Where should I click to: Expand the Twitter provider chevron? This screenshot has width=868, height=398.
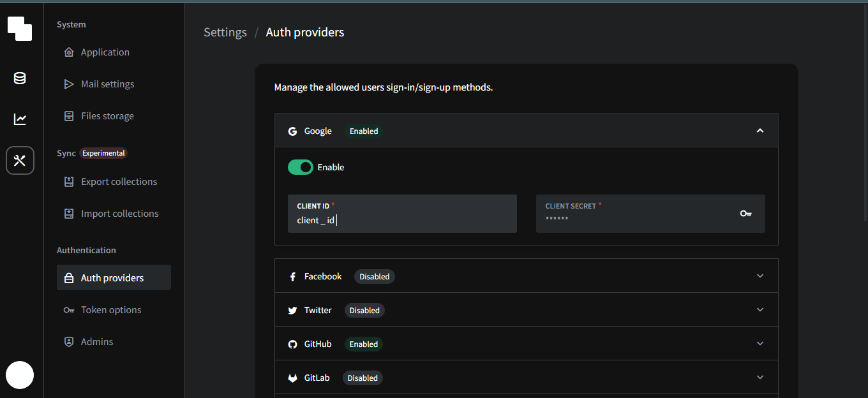click(760, 309)
